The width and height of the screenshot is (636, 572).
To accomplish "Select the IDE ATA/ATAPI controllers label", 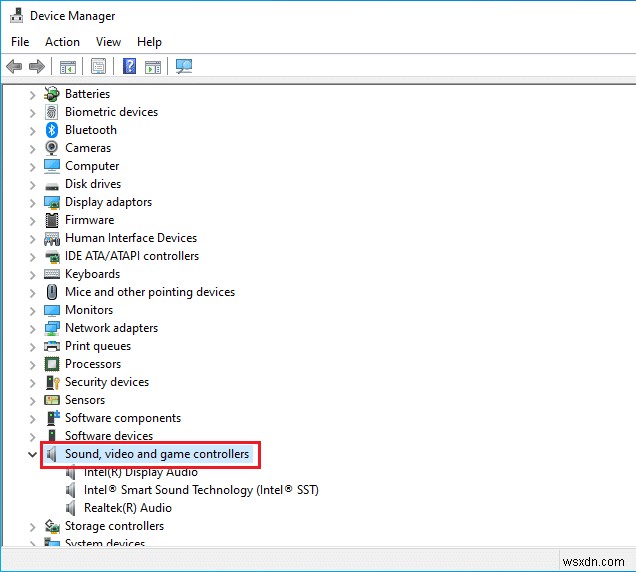I will click(x=132, y=256).
